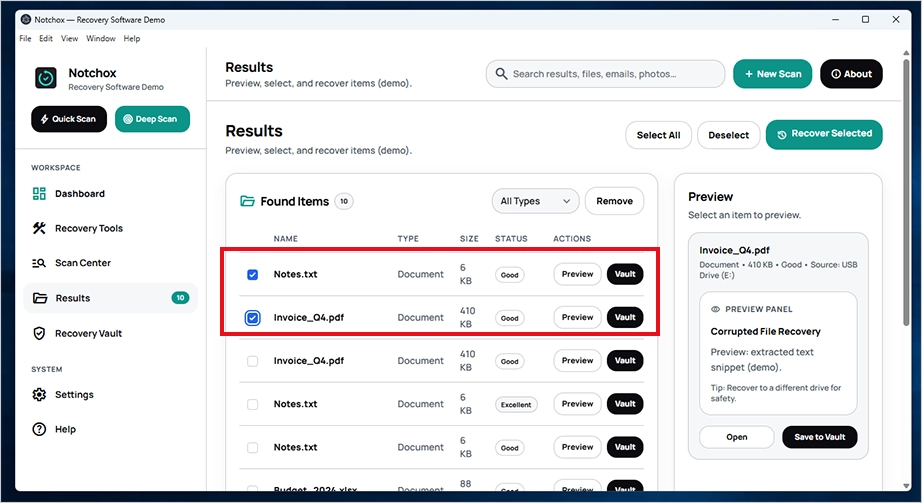Open the About dialog
Screen dimensions: 922x503
point(851,74)
